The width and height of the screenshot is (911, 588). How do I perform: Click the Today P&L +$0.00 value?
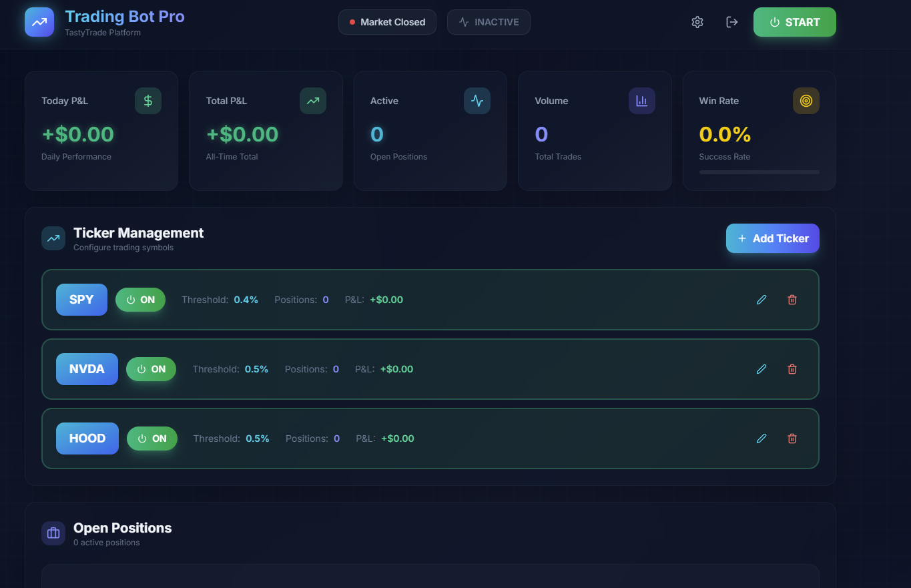pos(78,134)
